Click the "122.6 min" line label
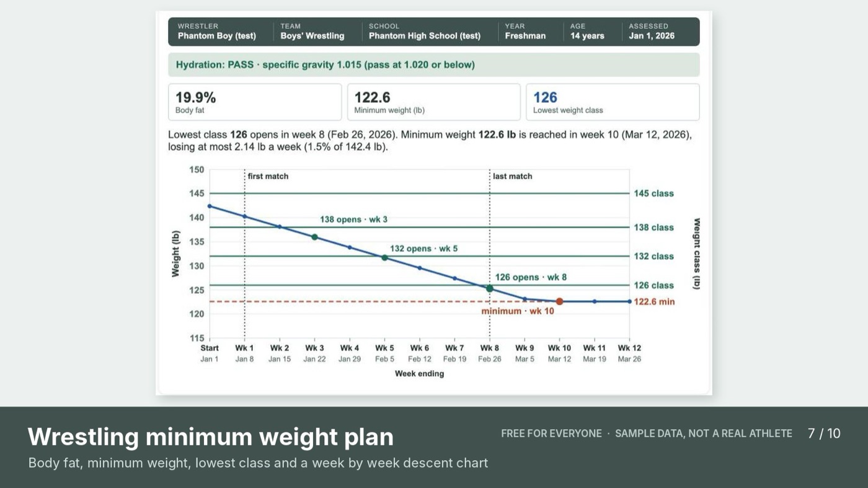868x488 pixels. tap(654, 302)
